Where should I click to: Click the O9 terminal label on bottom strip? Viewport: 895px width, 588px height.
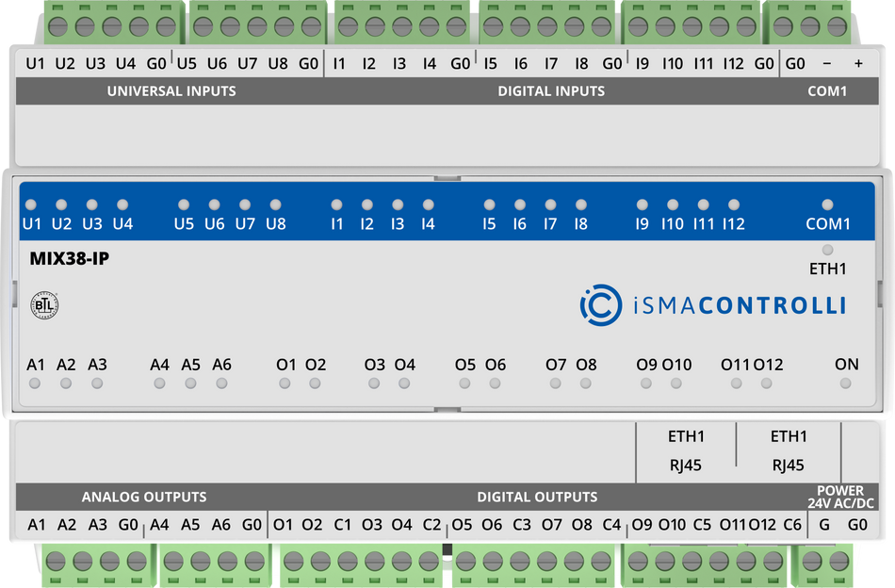[x=643, y=525]
